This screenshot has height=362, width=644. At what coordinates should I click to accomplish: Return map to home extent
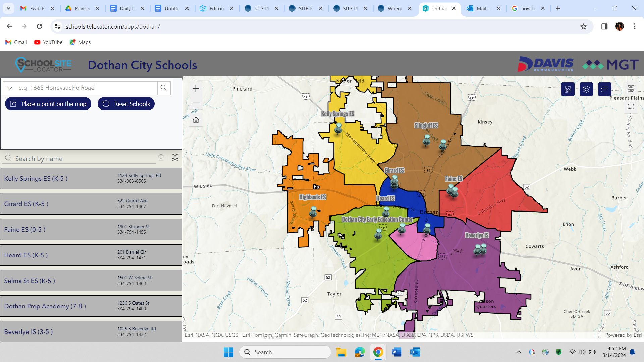196,120
